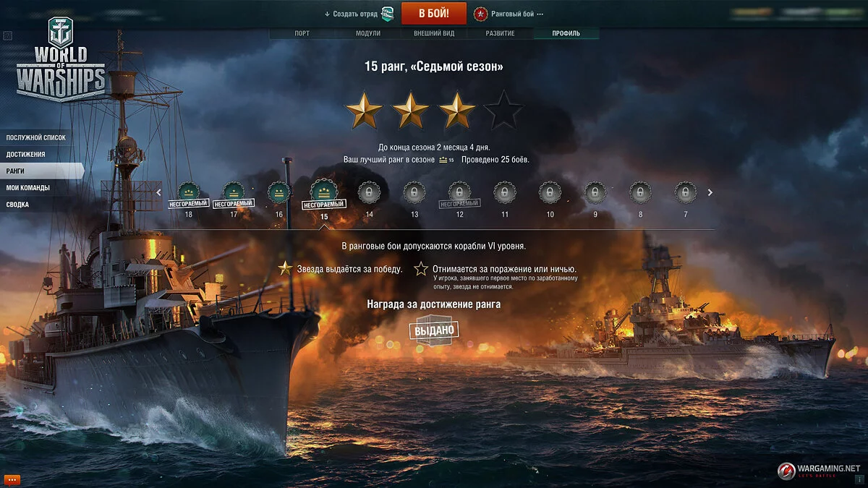Select the rank 17 badge icon

point(233,192)
